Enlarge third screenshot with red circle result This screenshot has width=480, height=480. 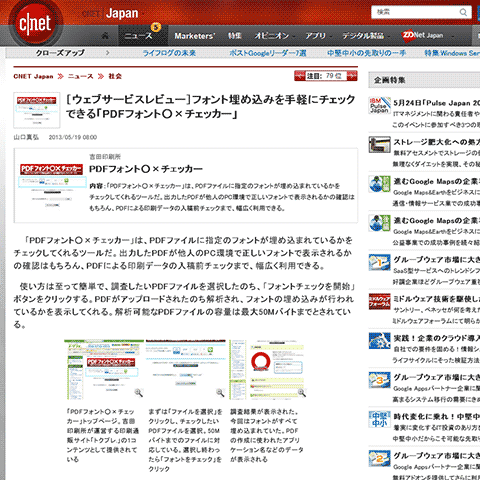pyautogui.click(x=267, y=370)
